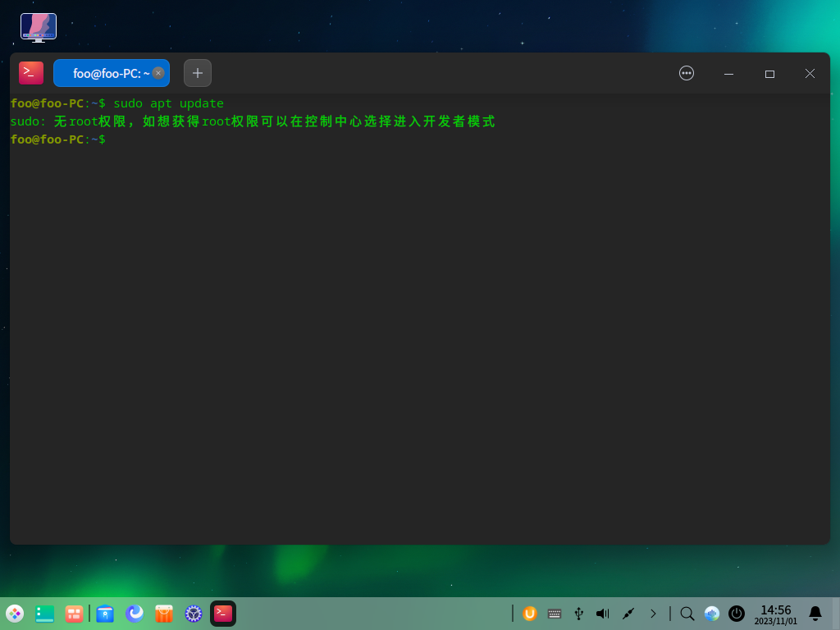Open the App Store dock icon
840x630 pixels.
[x=164, y=613]
